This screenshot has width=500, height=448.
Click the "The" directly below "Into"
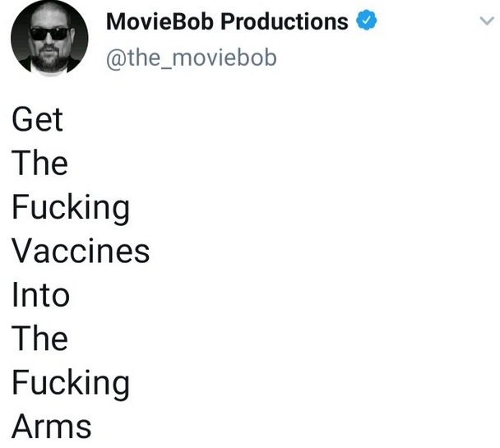click(x=39, y=339)
